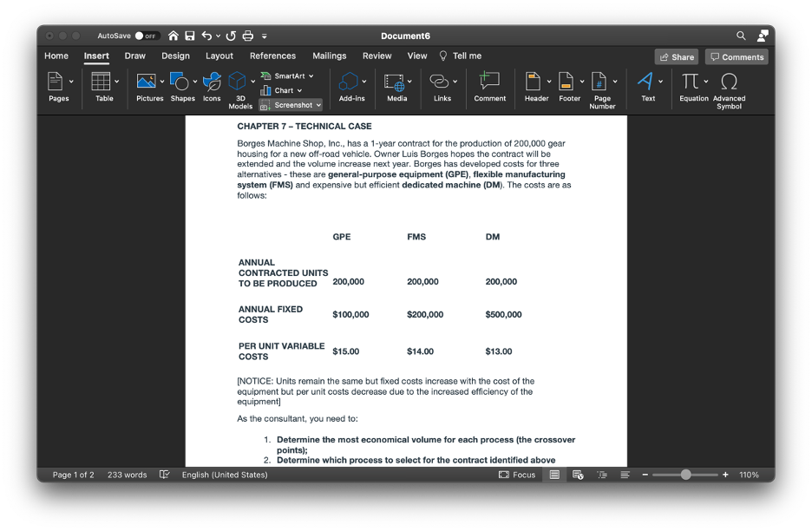Expand the Pages dropdown arrow
Image resolution: width=812 pixels, height=531 pixels.
click(x=71, y=82)
